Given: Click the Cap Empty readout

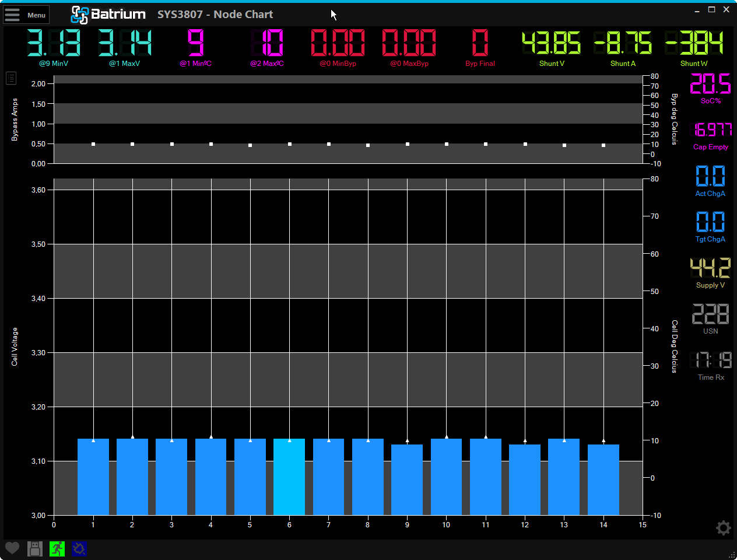Looking at the screenshot, I should click(711, 135).
